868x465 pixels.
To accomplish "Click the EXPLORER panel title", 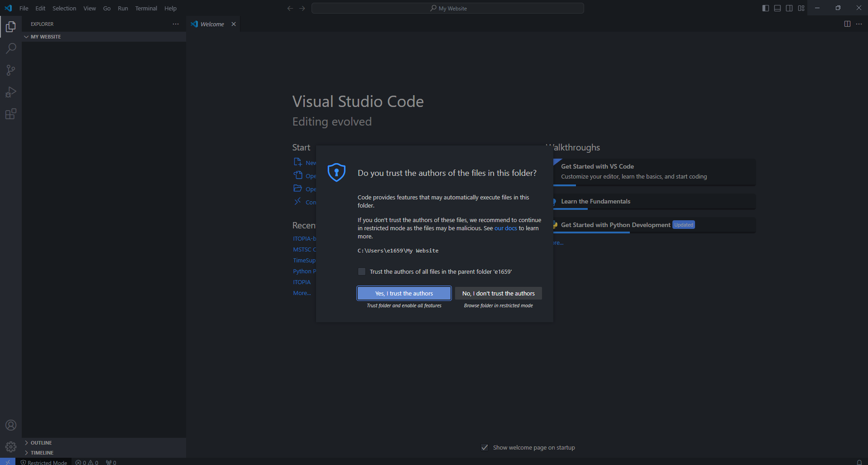I will pos(42,24).
